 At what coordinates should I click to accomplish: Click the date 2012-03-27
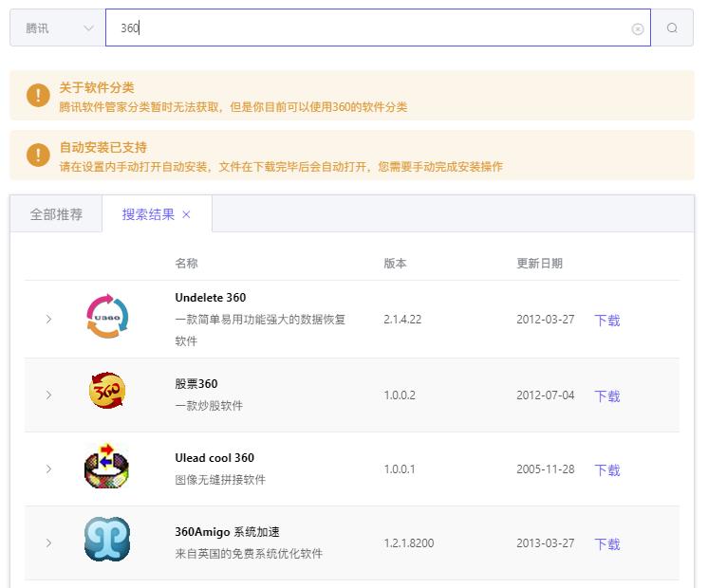(x=546, y=320)
